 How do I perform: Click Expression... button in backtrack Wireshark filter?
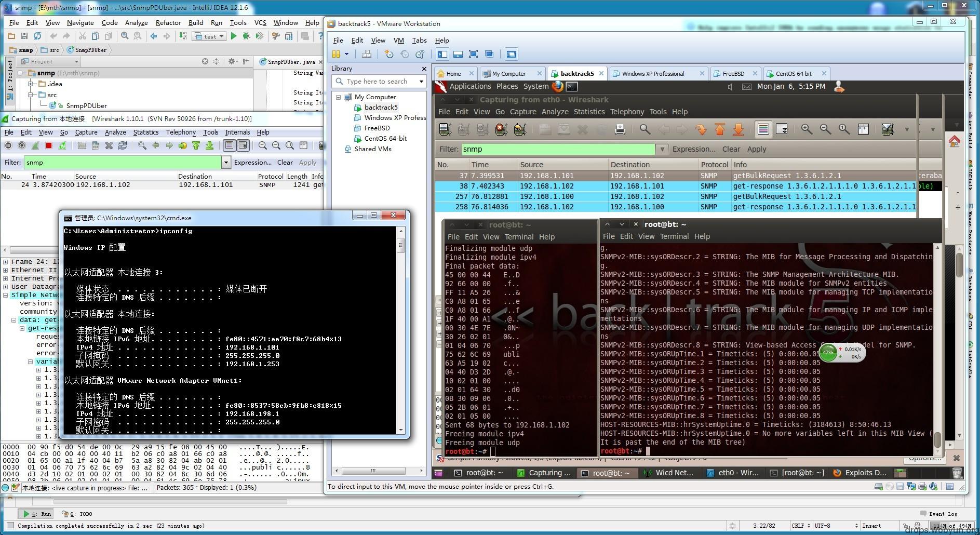pyautogui.click(x=693, y=149)
